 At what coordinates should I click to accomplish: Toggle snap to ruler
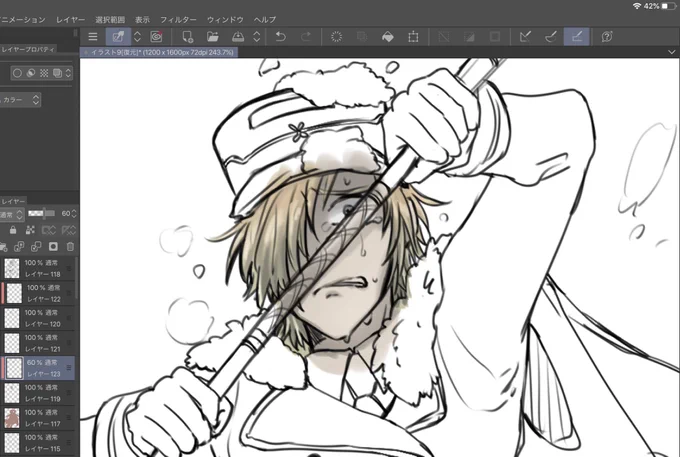[525, 37]
